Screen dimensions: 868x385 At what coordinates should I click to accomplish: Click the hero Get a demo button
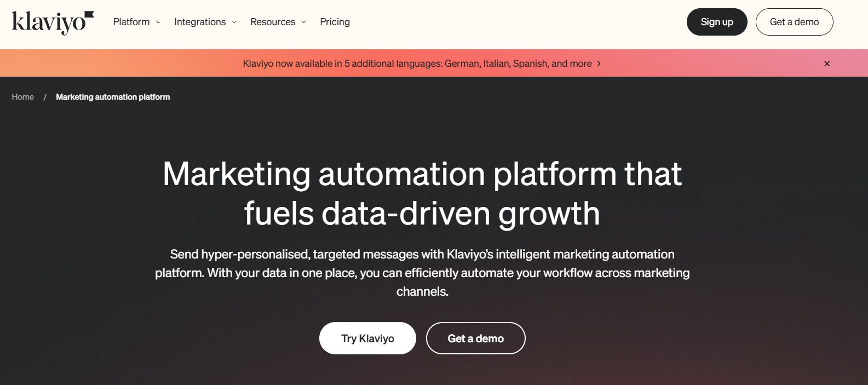click(x=475, y=338)
